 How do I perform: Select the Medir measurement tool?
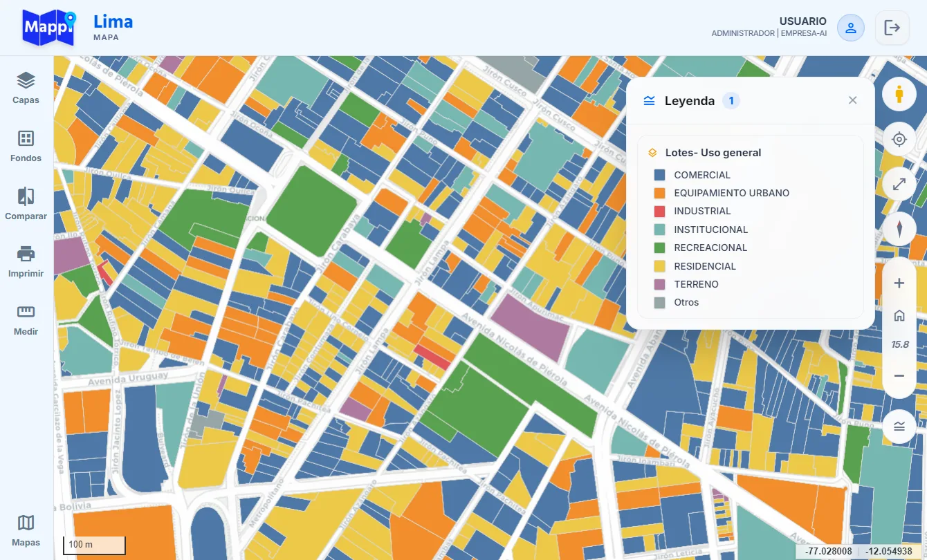click(x=26, y=320)
